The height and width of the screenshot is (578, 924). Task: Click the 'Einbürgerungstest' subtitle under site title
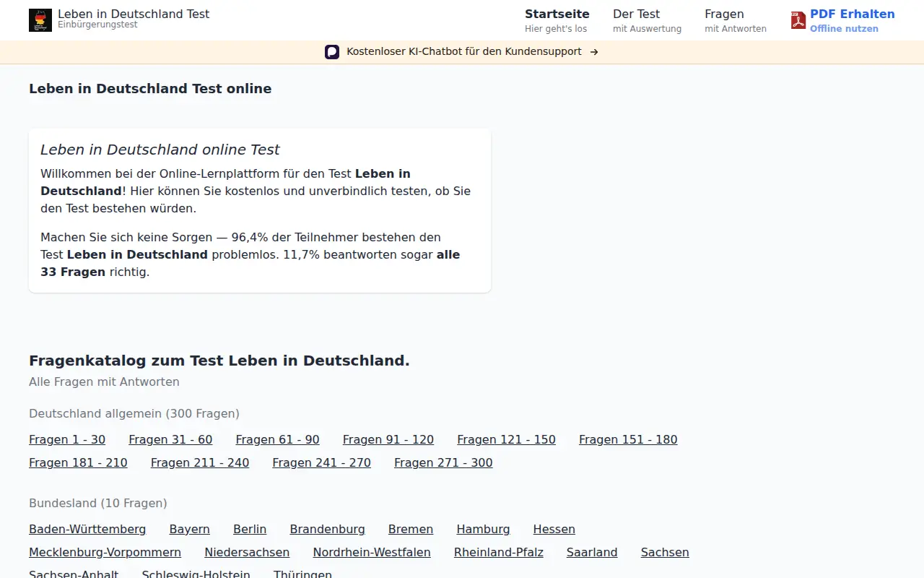click(97, 25)
